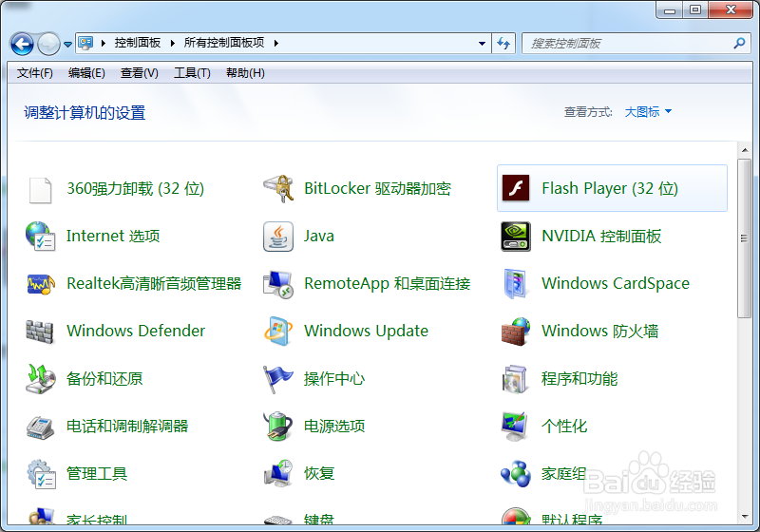The height and width of the screenshot is (532, 760).
Task: Open the Realtek audio manager icon
Action: (x=40, y=283)
